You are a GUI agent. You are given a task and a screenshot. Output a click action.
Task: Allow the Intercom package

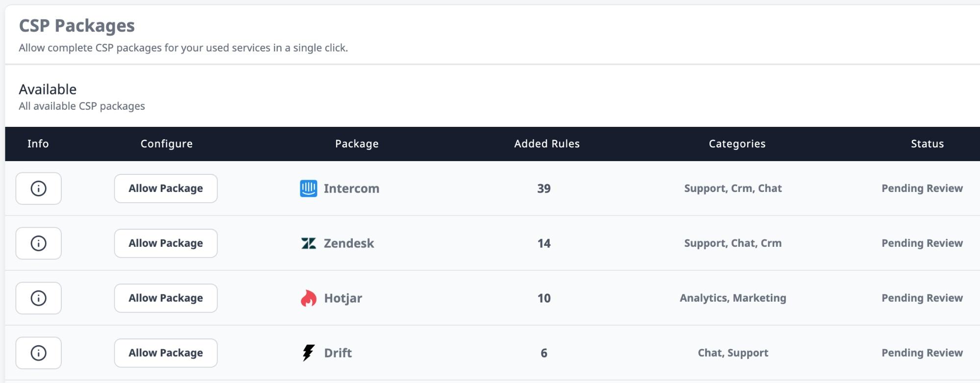166,189
